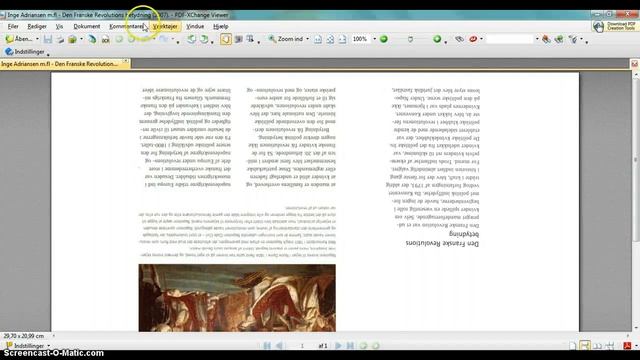The image size is (640, 360).
Task: Open the Hjælp menu
Action: (x=220, y=26)
